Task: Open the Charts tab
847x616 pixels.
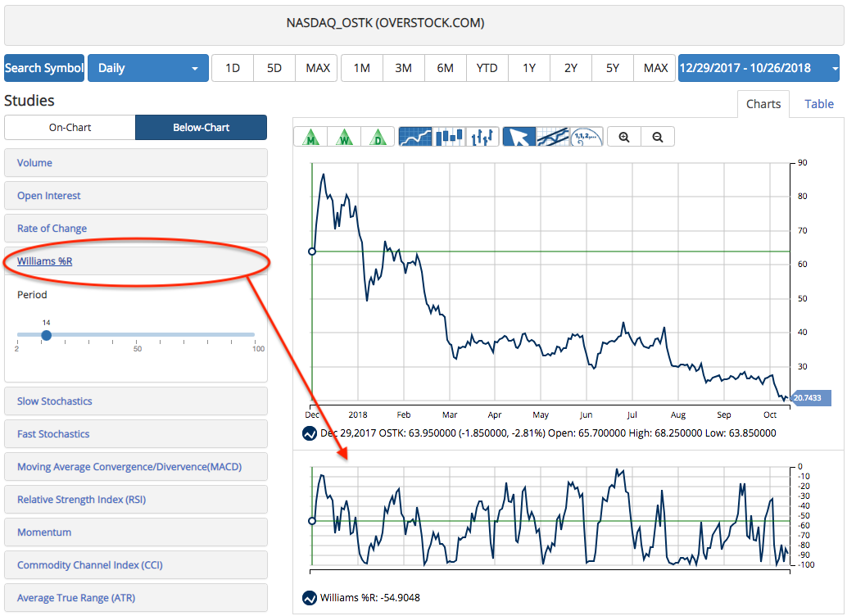Action: click(763, 104)
